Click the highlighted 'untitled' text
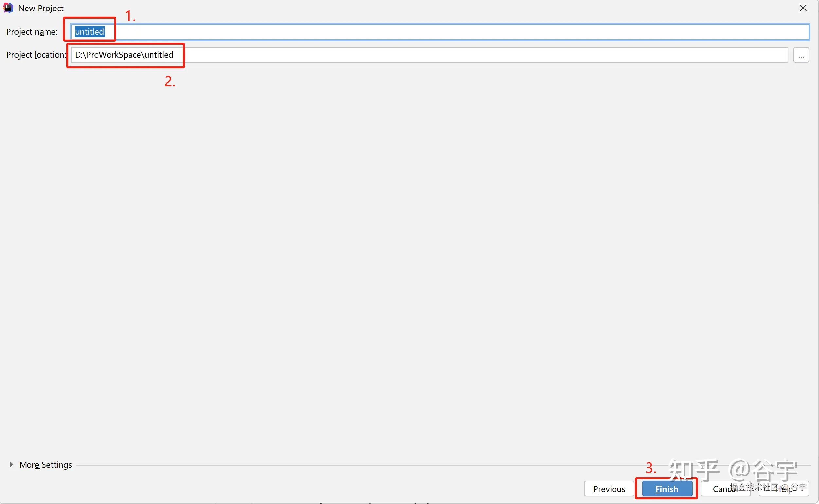Screen dimensions: 819x504 pos(89,32)
